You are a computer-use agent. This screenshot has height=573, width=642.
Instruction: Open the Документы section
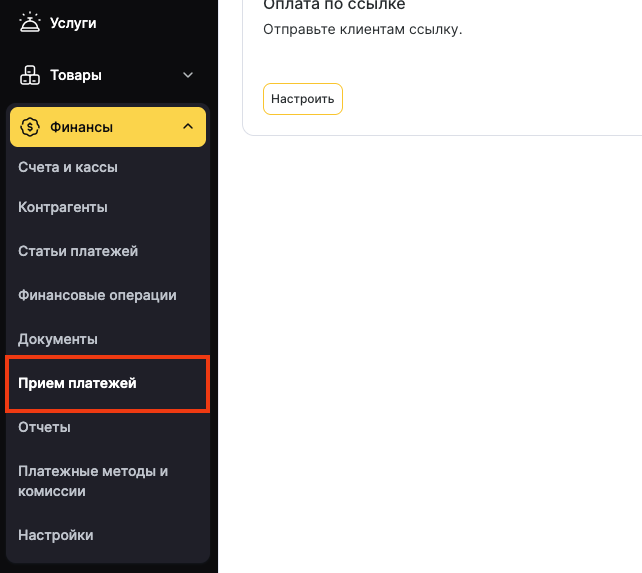[x=58, y=339]
